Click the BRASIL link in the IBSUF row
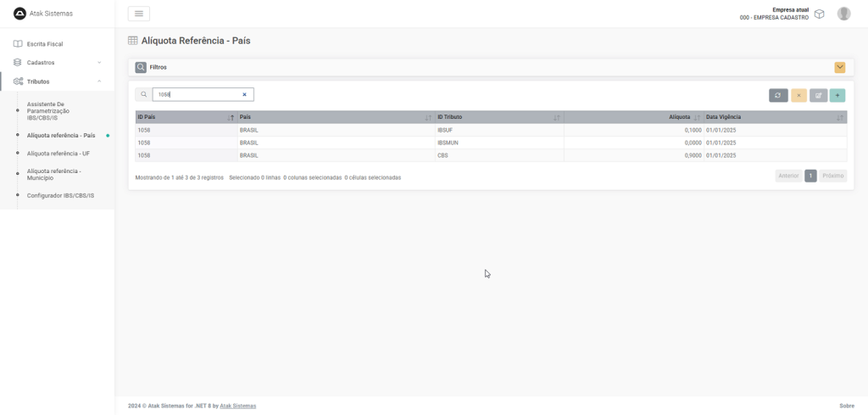868x415 pixels. 248,130
